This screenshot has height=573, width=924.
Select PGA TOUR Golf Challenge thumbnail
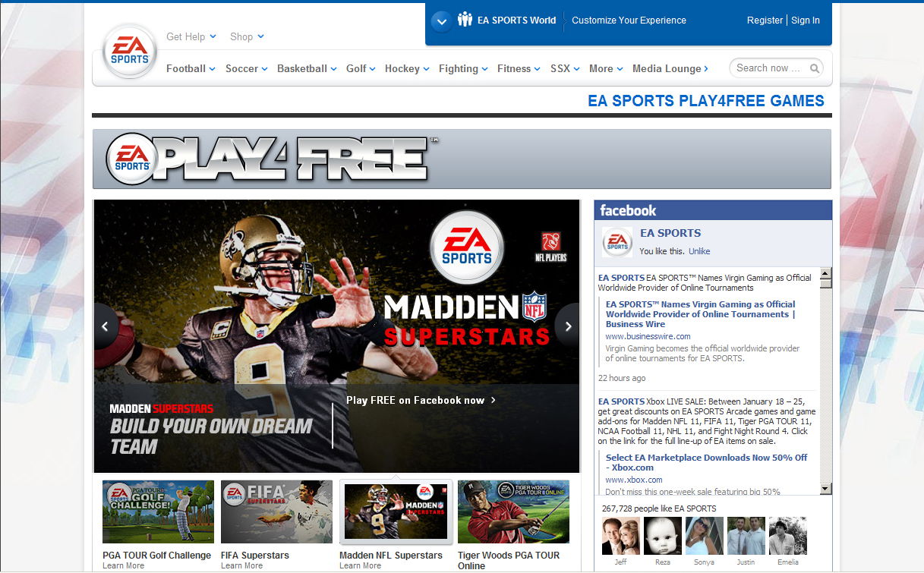click(x=158, y=512)
